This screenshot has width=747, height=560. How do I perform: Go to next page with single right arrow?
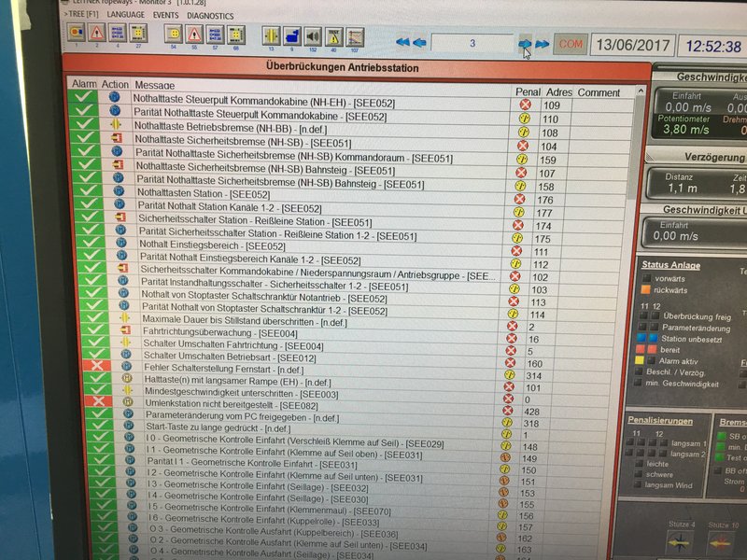(525, 43)
